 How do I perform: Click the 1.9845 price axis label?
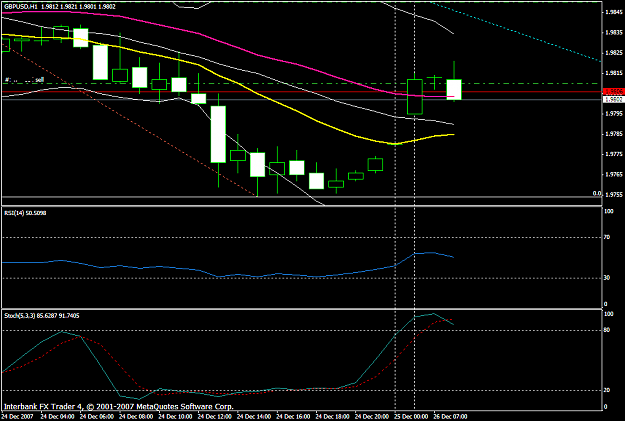pyautogui.click(x=614, y=12)
